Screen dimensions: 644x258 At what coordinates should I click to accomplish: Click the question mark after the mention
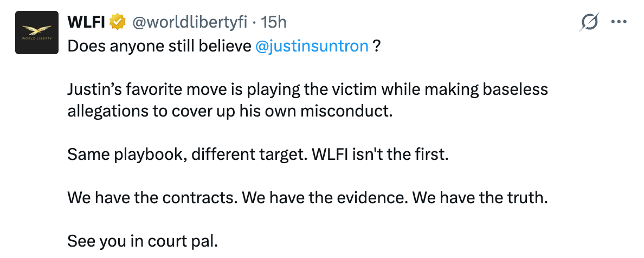pos(377,46)
